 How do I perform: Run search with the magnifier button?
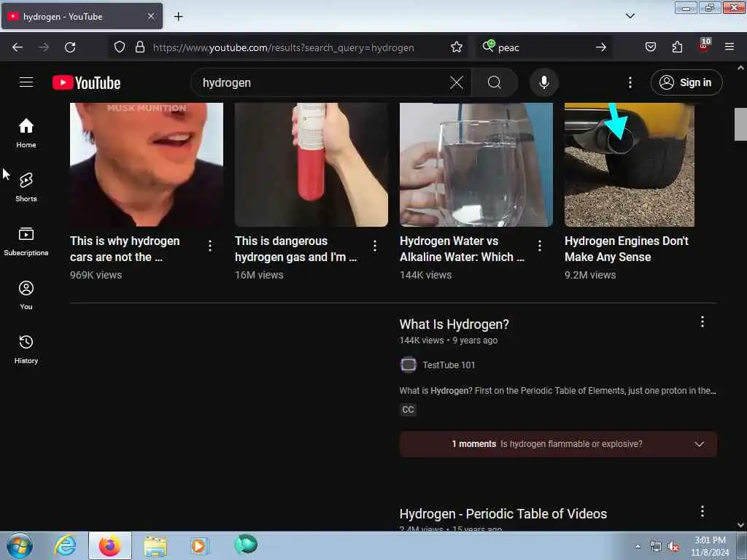tap(495, 83)
